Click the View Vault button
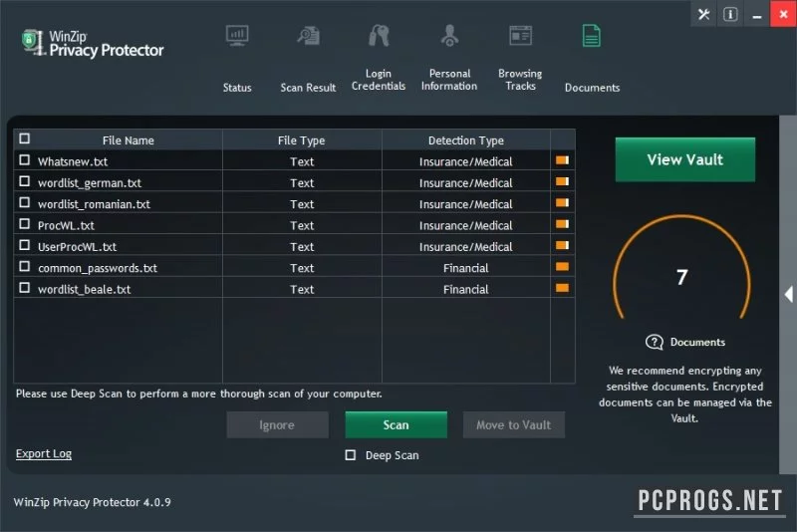 685,159
